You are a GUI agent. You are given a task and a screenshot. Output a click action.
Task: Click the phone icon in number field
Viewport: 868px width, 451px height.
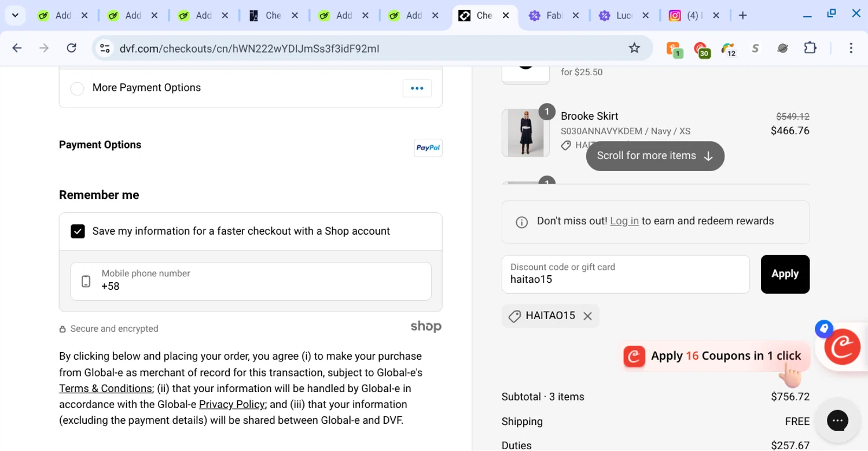(x=86, y=282)
